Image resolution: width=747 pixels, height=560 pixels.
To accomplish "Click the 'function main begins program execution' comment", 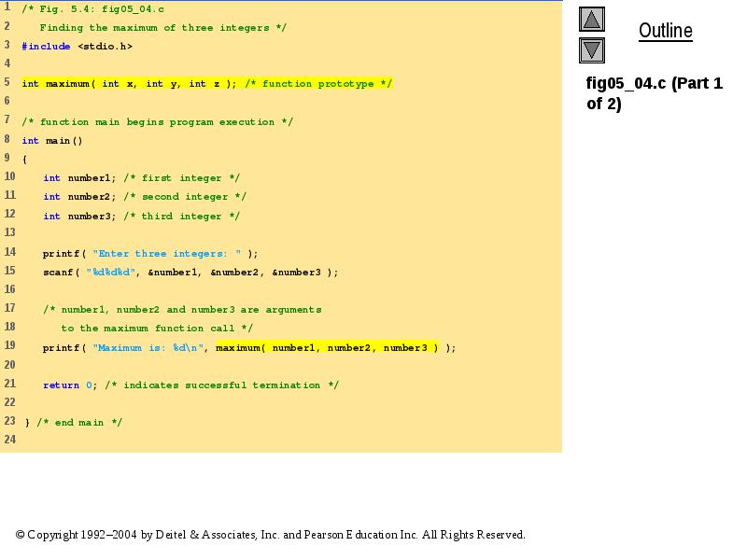I will tap(157, 122).
